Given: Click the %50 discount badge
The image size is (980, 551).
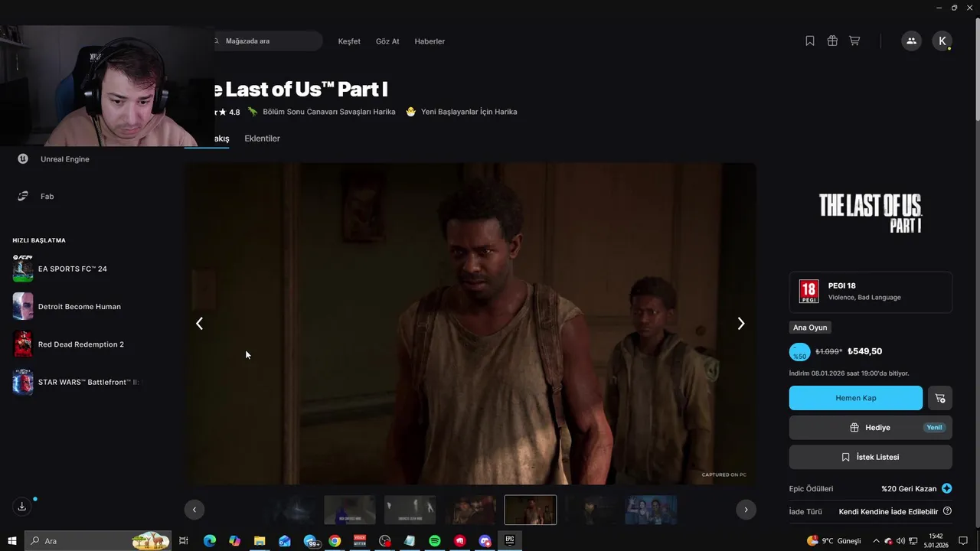Looking at the screenshot, I should point(799,352).
